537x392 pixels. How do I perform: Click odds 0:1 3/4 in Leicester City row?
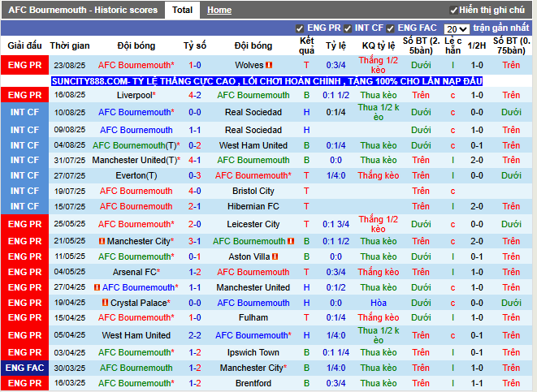coord(336,224)
